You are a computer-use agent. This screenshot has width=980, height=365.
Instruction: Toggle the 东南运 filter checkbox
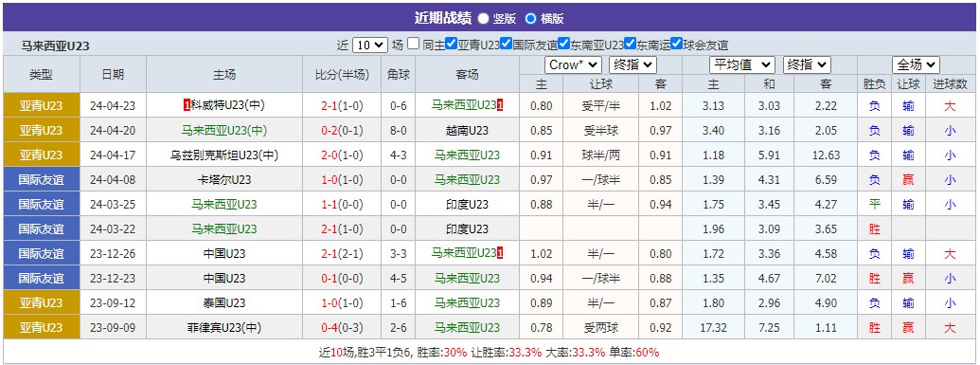630,44
